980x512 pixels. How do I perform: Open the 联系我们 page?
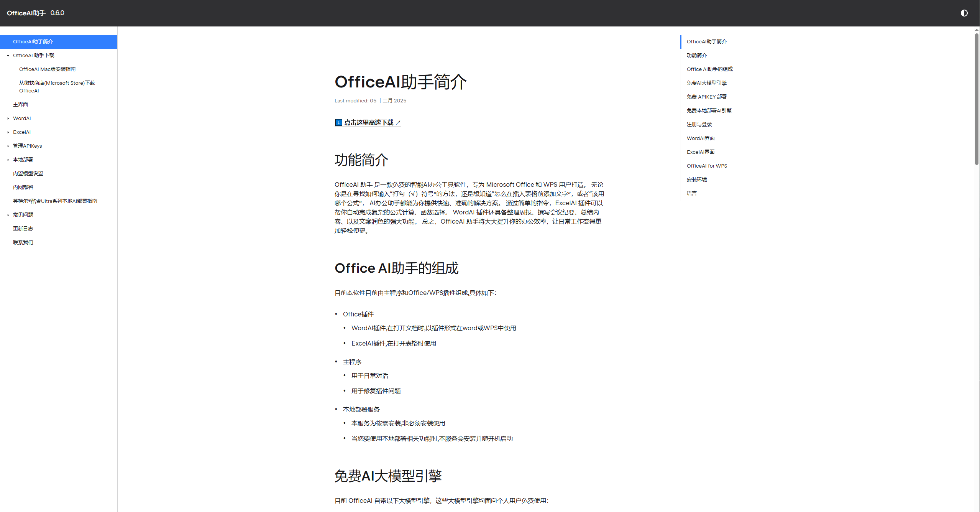23,242
